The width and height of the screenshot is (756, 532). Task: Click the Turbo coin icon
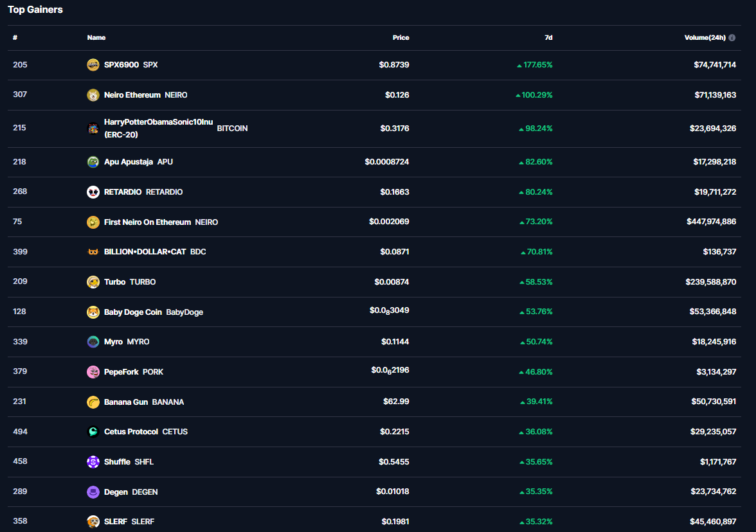pyautogui.click(x=93, y=282)
